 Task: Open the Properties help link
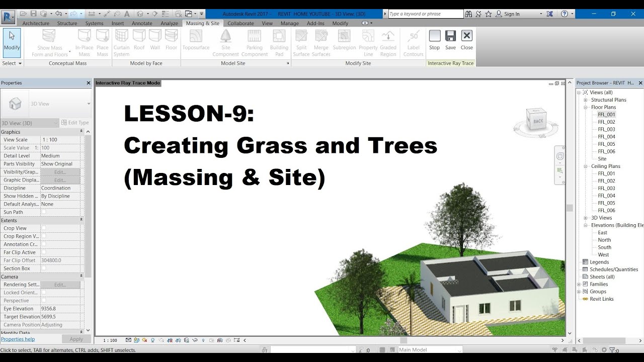tap(18, 339)
